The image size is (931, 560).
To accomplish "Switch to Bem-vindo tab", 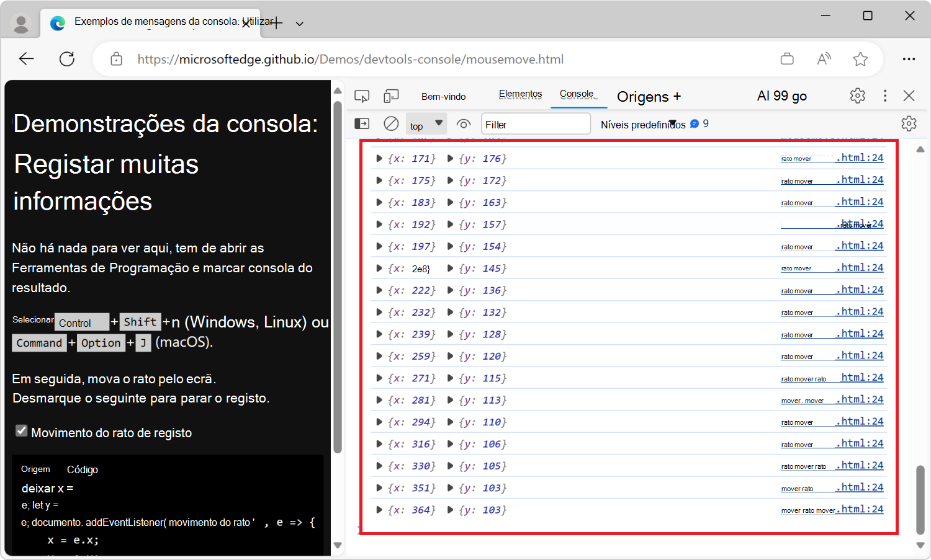I will [x=443, y=97].
